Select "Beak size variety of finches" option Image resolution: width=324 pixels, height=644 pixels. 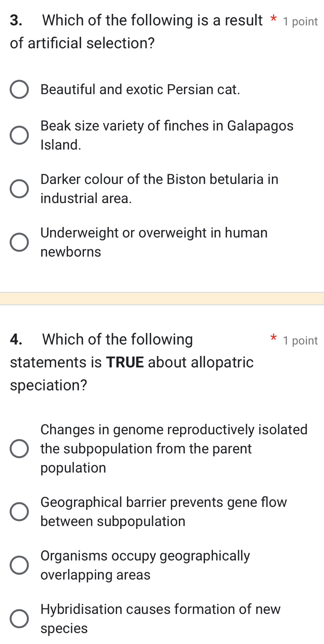tap(166, 135)
